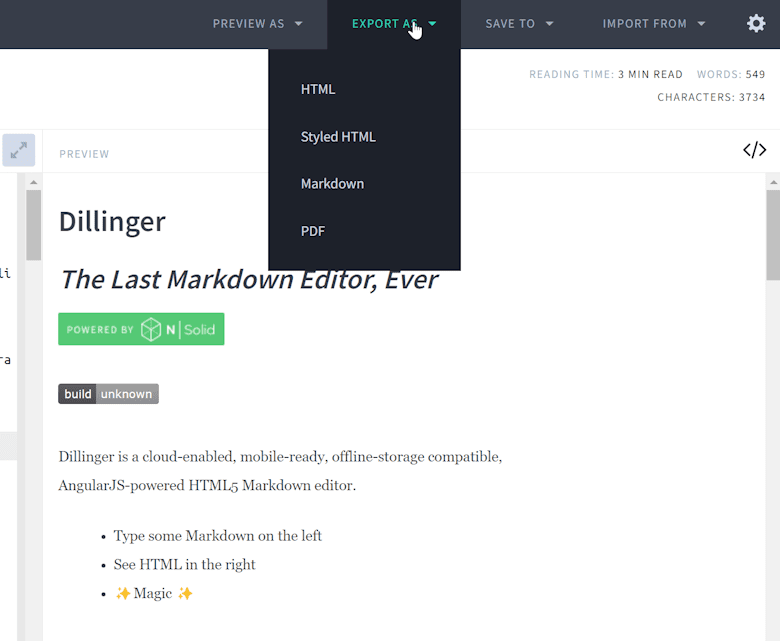Screen dimensions: 780x641
Task: Collapse the Export As menu
Action: pyautogui.click(x=394, y=24)
